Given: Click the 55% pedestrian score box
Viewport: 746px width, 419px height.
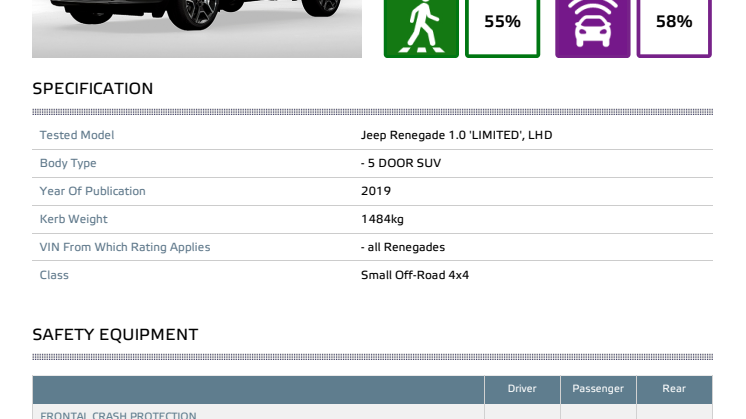Looking at the screenshot, I should (502, 28).
